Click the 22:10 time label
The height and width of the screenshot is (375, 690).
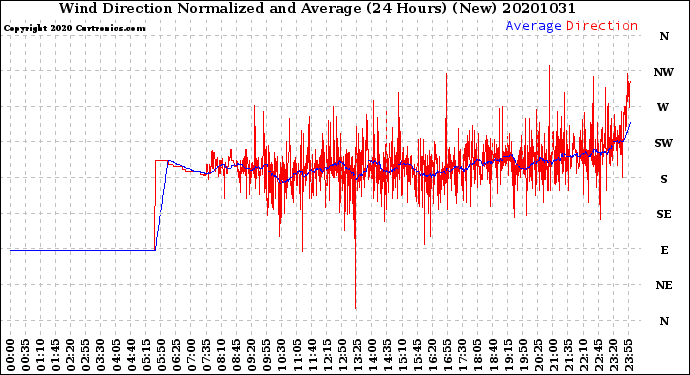tap(583, 355)
